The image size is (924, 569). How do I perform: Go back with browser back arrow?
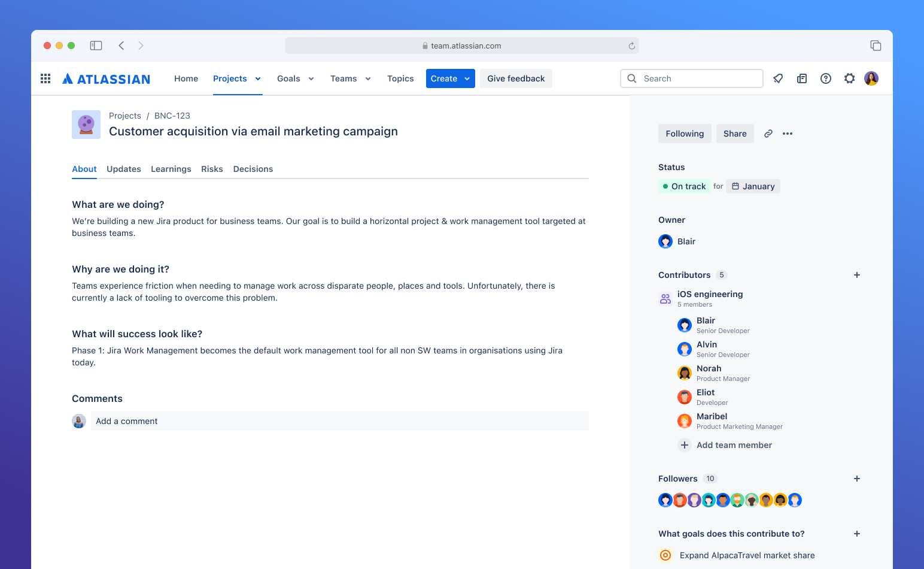point(121,46)
